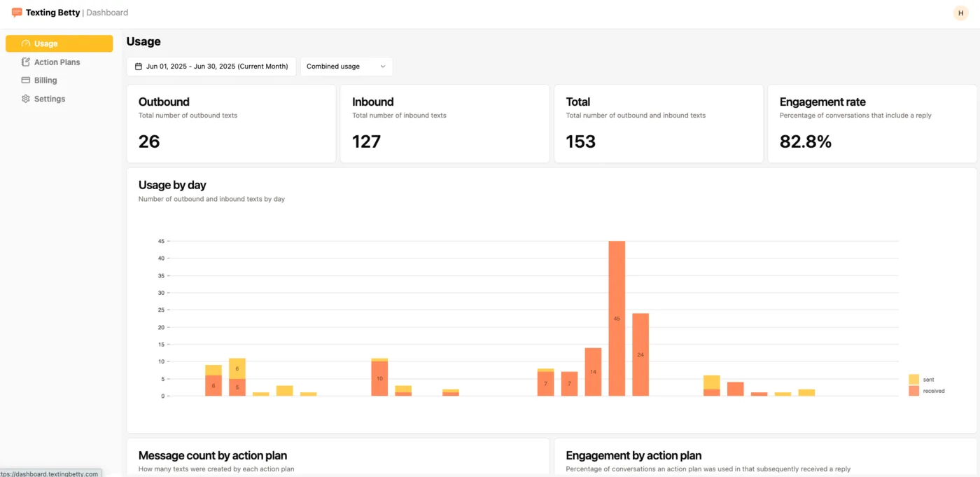The height and width of the screenshot is (477, 980).
Task: Open the user avatar "H" menu
Action: coord(960,13)
